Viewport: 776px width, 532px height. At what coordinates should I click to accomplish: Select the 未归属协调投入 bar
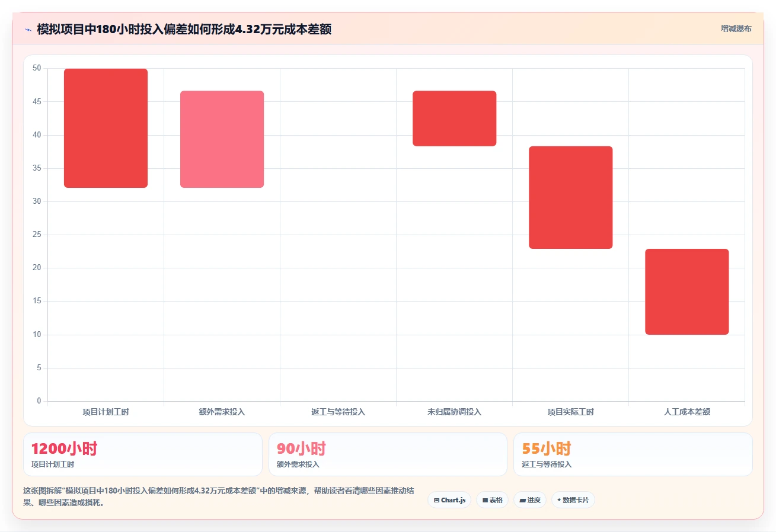454,118
